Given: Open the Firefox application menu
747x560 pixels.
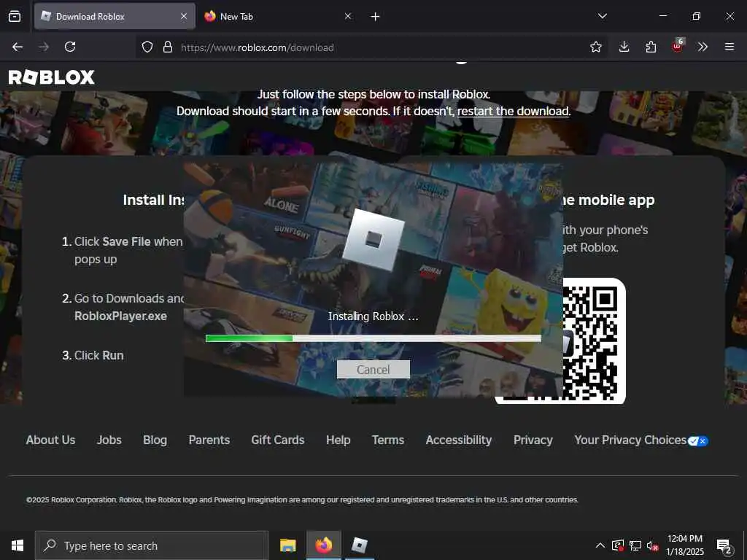Looking at the screenshot, I should tap(729, 47).
